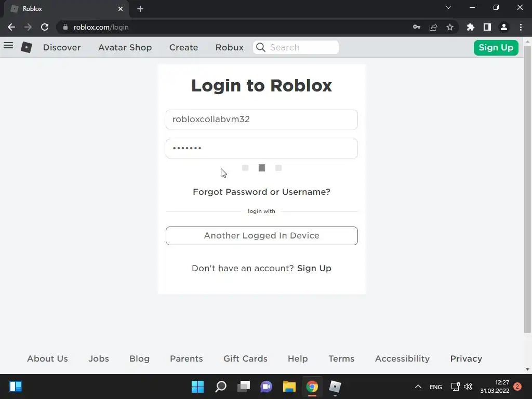
Task: Reload the roblox.com/login page
Action: coord(45,27)
